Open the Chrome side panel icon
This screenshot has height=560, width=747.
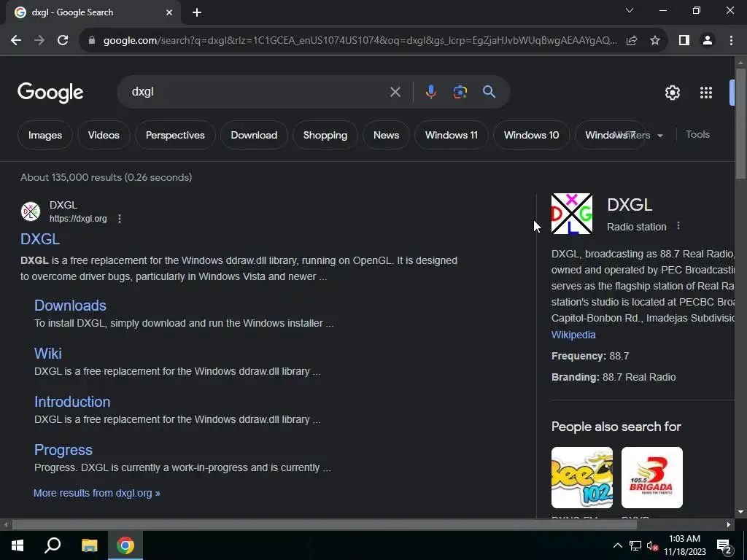pos(684,41)
